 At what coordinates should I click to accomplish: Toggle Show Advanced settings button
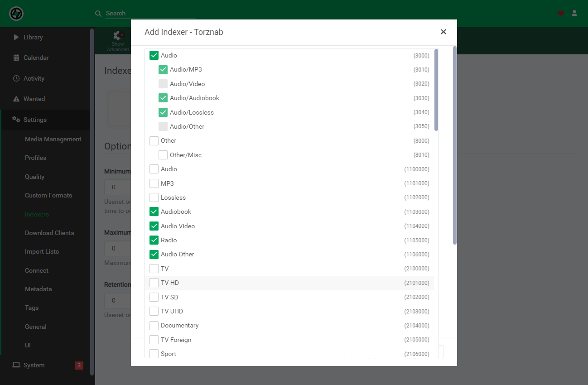pyautogui.click(x=118, y=41)
